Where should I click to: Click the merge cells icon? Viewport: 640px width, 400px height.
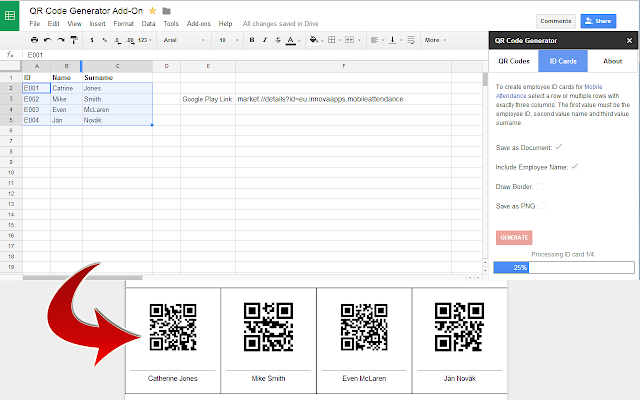349,40
